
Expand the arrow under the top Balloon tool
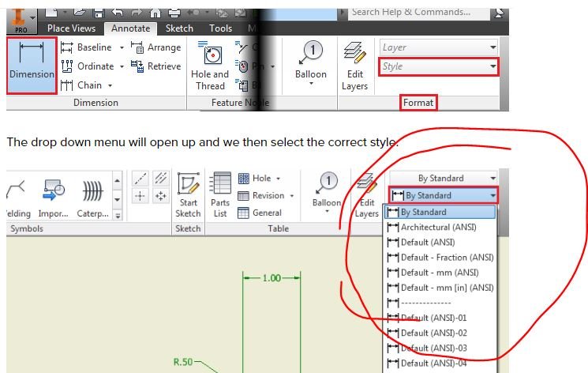tap(311, 84)
